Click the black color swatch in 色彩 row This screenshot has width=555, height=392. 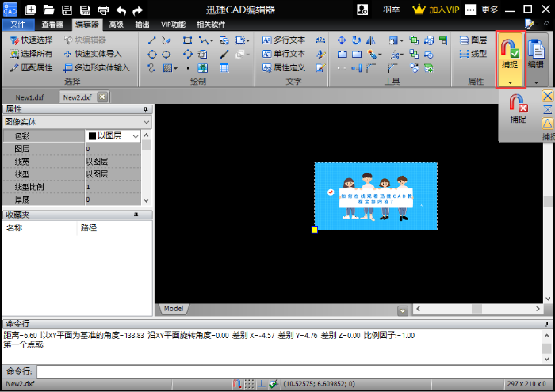[93, 136]
